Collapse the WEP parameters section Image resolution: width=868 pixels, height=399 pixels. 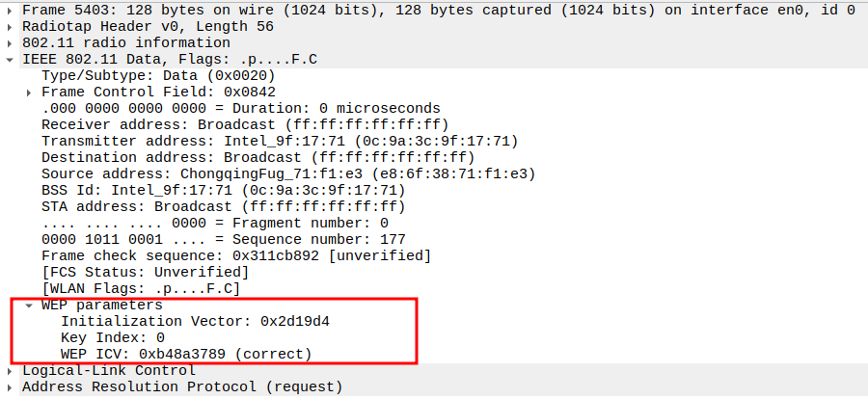point(30,306)
